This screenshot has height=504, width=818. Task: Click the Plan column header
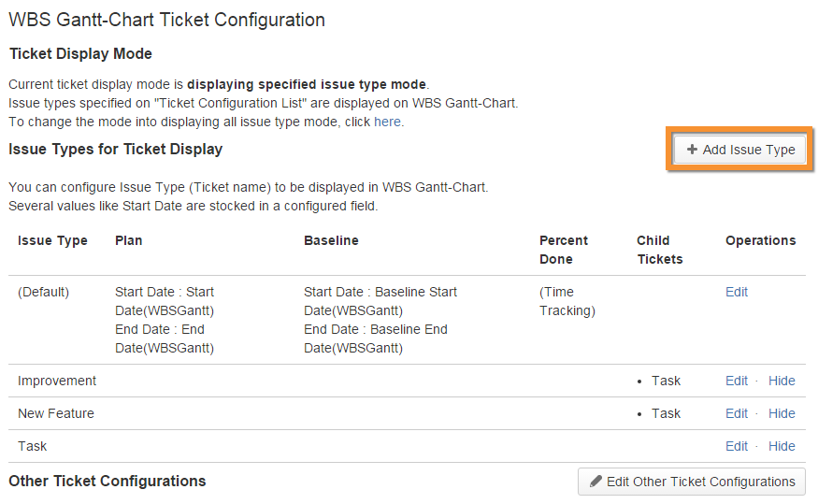click(129, 240)
